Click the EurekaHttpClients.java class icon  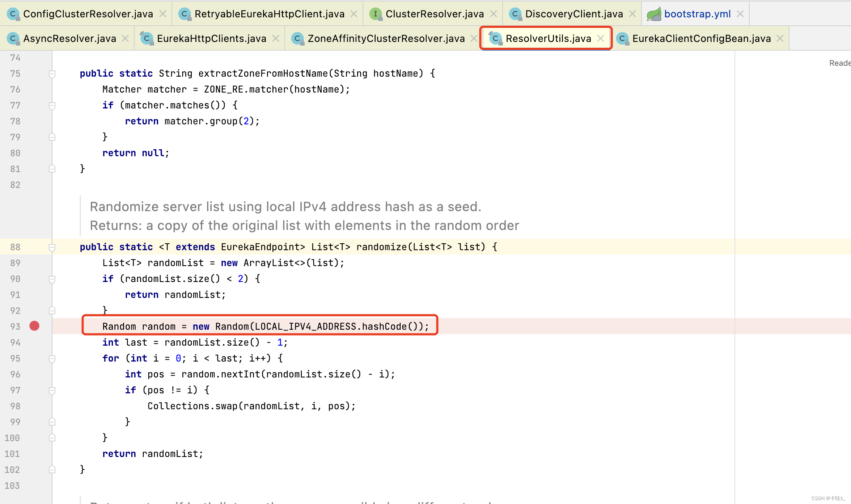pos(147,38)
